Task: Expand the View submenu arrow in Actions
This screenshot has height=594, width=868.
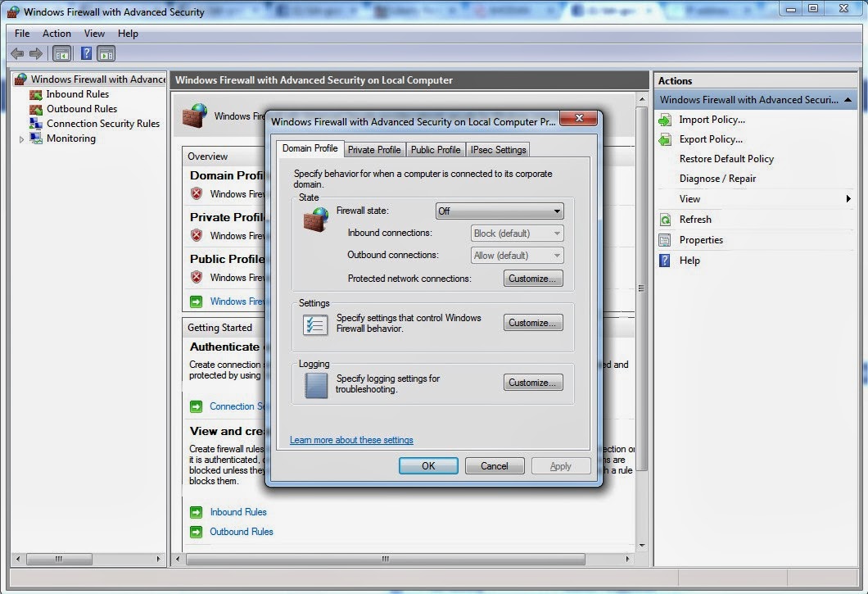Action: tap(848, 199)
